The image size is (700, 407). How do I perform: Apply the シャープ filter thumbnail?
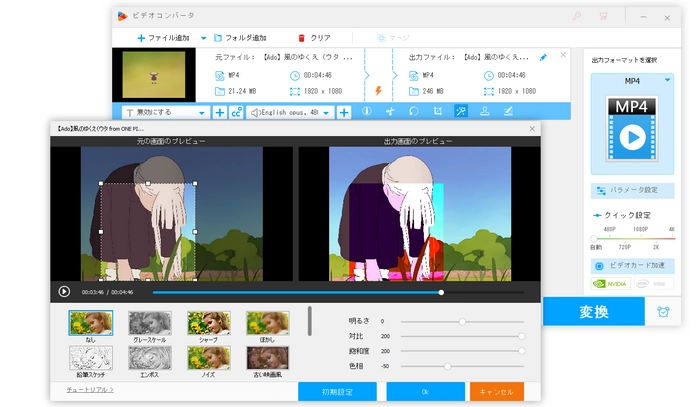coord(209,323)
